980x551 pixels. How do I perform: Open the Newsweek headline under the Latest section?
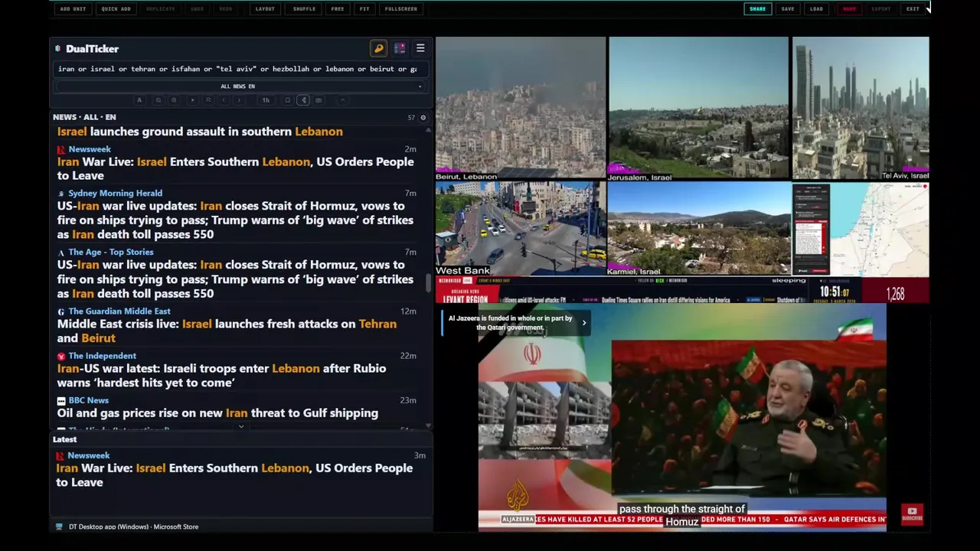tap(234, 475)
